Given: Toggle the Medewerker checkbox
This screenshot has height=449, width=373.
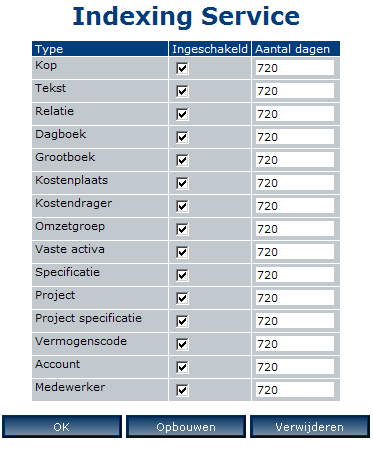Looking at the screenshot, I should pos(182,390).
